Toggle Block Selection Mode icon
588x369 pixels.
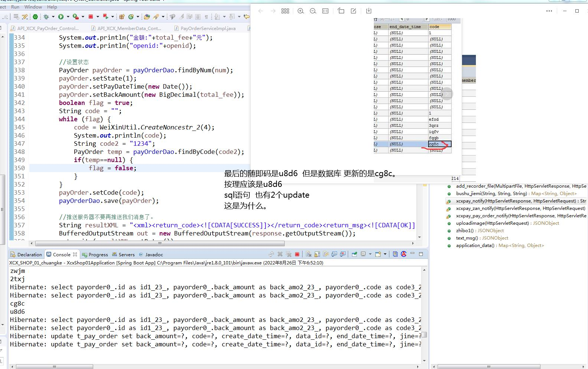point(197,17)
